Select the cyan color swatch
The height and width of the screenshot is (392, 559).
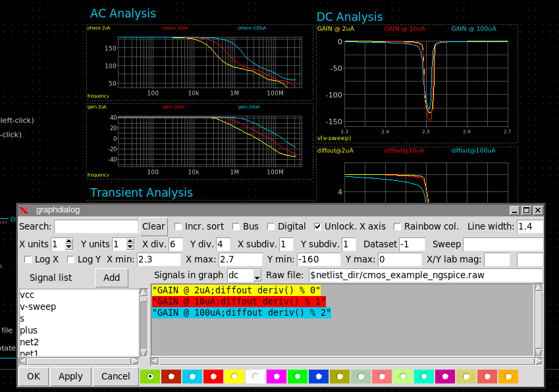[x=193, y=377]
